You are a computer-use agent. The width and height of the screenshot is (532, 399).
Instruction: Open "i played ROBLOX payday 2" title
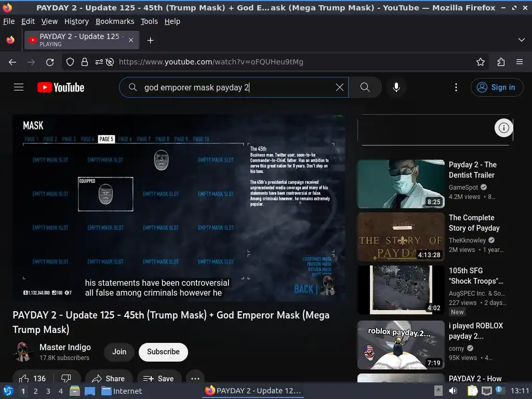tap(476, 331)
